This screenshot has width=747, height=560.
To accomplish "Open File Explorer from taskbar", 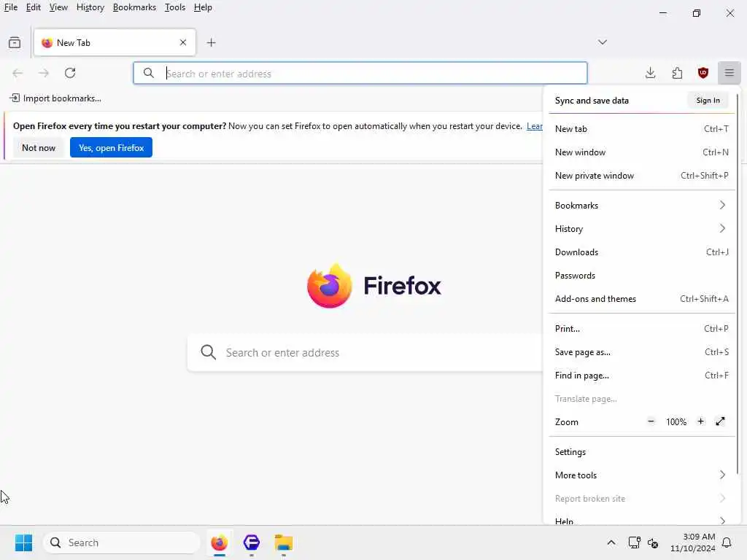I will coord(284,542).
